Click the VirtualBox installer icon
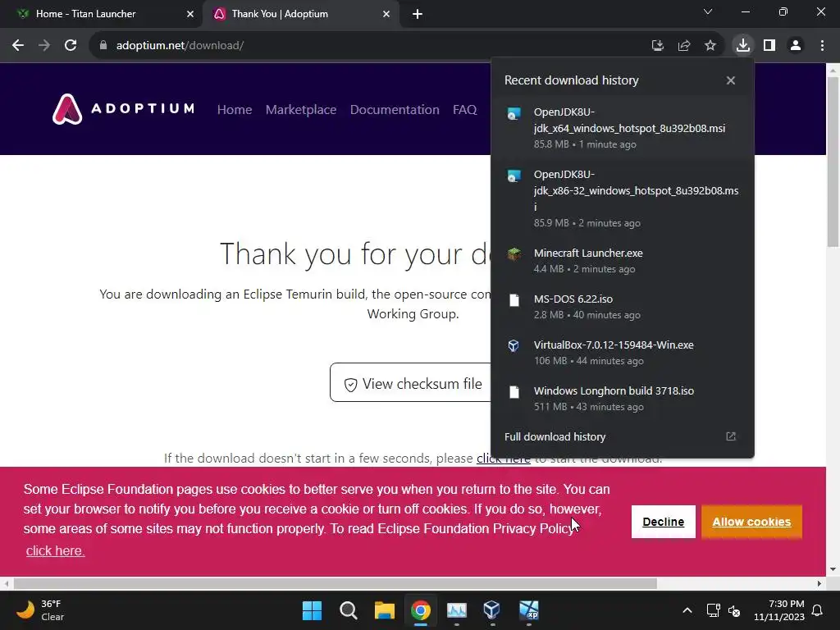This screenshot has width=840, height=630. tap(514, 345)
